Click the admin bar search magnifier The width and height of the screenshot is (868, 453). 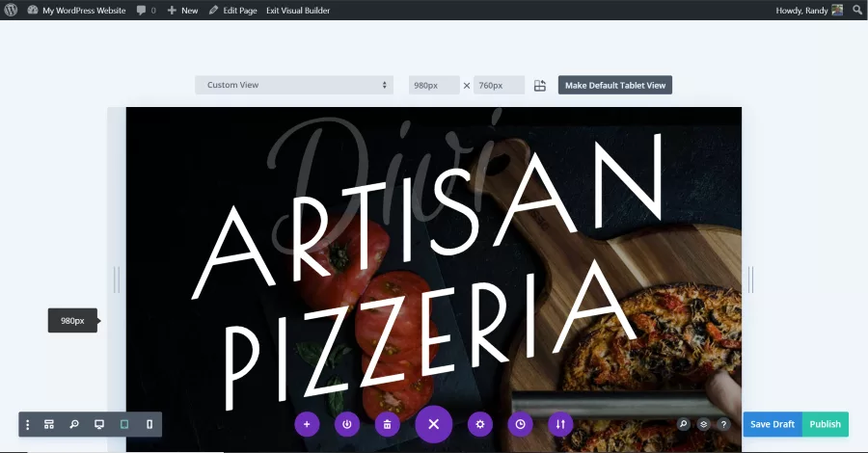(857, 10)
